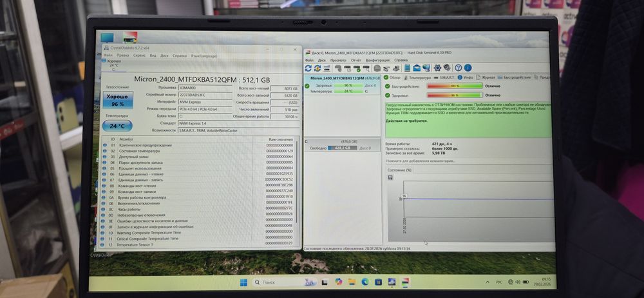Screen dimensions: 644x298
Task: Click the Прошивка firmware field
Action: 205,88
